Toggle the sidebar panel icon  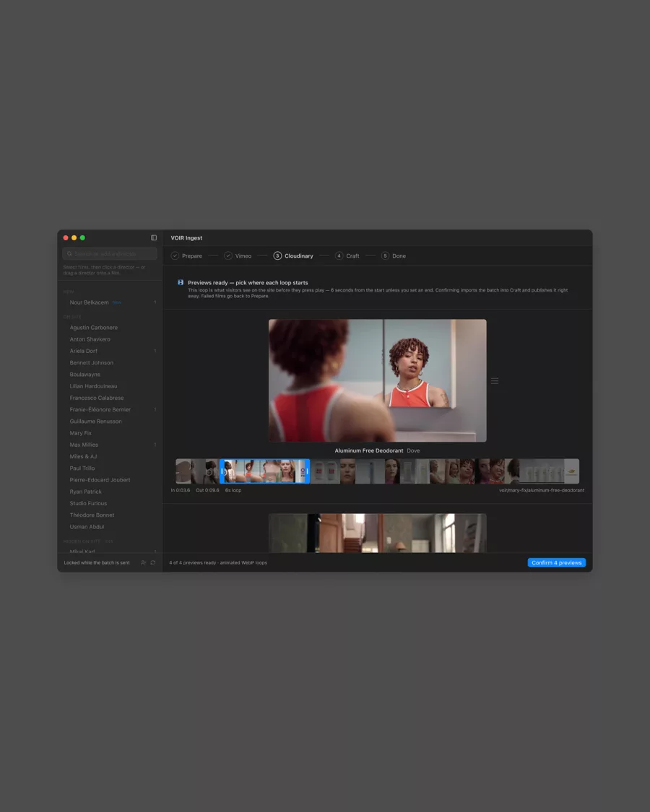[154, 237]
